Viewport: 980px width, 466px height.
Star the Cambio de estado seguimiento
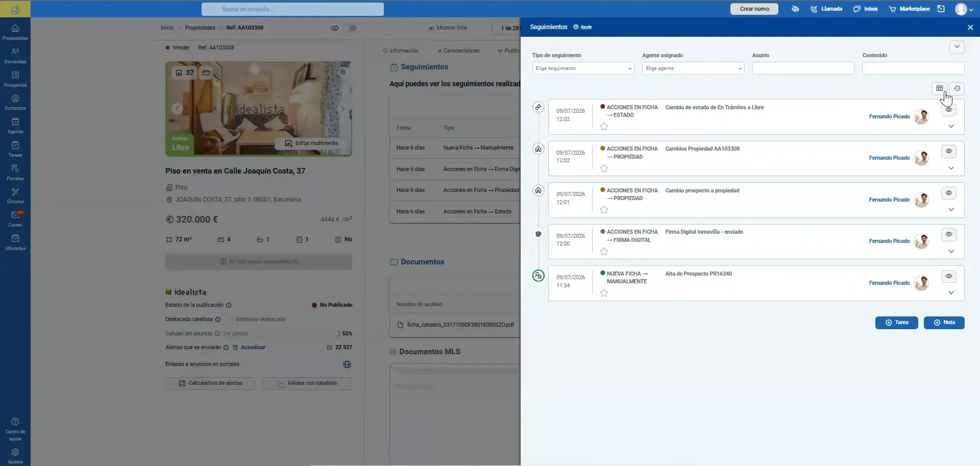pos(604,127)
